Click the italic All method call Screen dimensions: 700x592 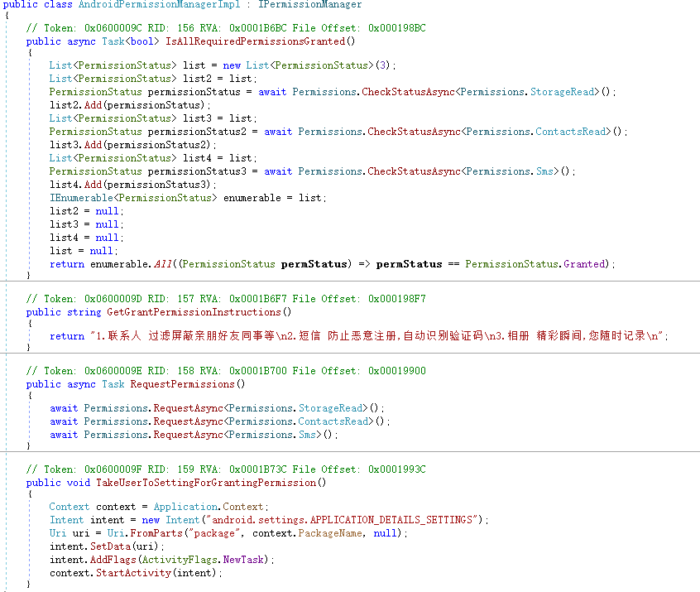pyautogui.click(x=163, y=264)
